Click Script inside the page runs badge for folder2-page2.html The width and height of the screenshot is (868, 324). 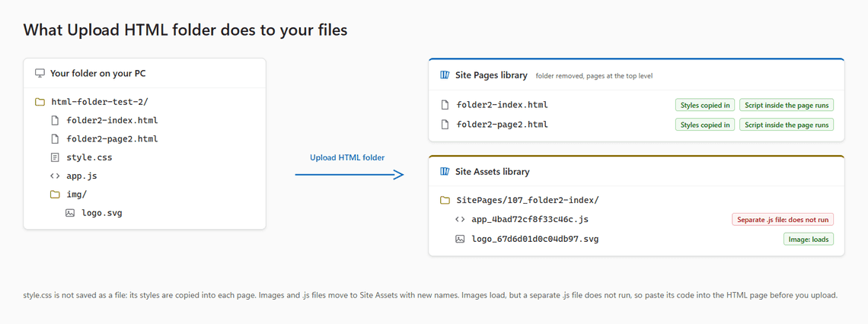pos(786,125)
